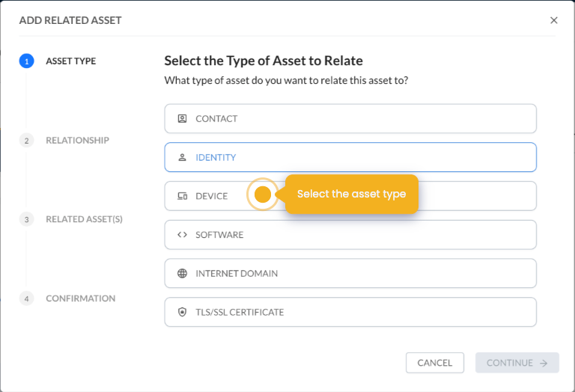Click the orange tutorial hotspot circle

262,195
